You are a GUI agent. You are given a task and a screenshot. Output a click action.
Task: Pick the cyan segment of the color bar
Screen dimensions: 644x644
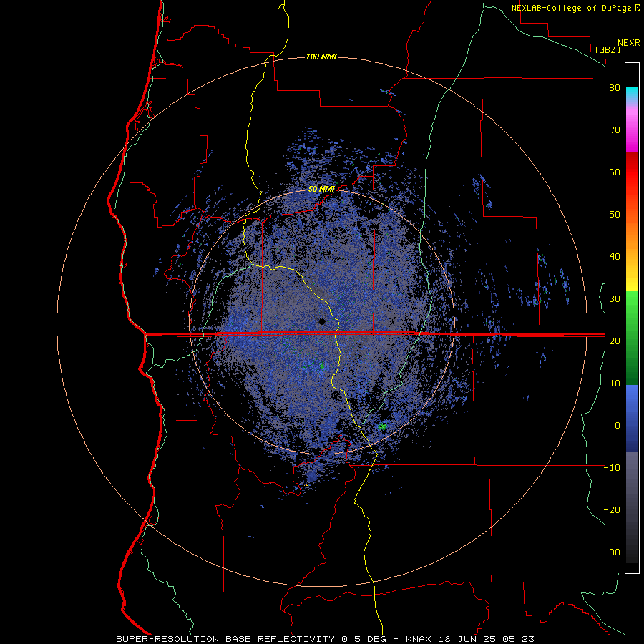click(632, 94)
